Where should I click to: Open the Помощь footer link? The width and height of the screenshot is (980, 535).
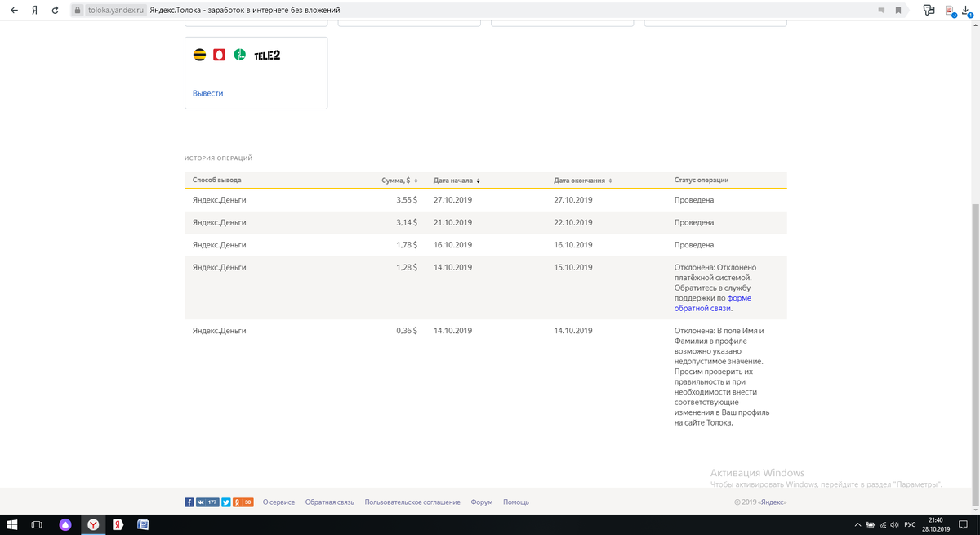[x=516, y=502]
